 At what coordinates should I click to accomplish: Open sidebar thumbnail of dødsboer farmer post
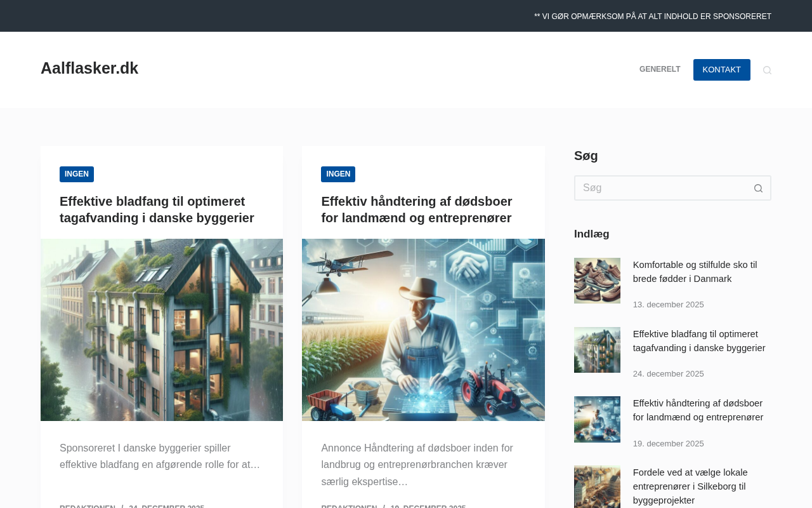(x=597, y=419)
